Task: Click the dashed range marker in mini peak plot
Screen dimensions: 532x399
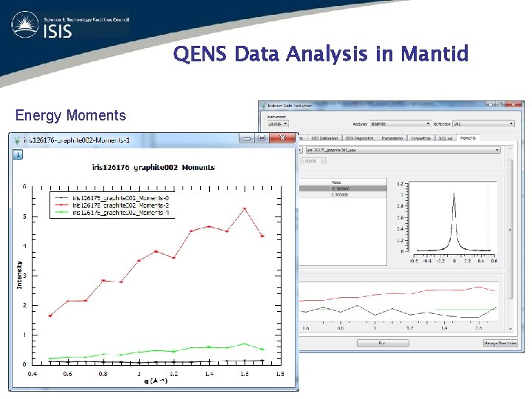Action: [488, 217]
